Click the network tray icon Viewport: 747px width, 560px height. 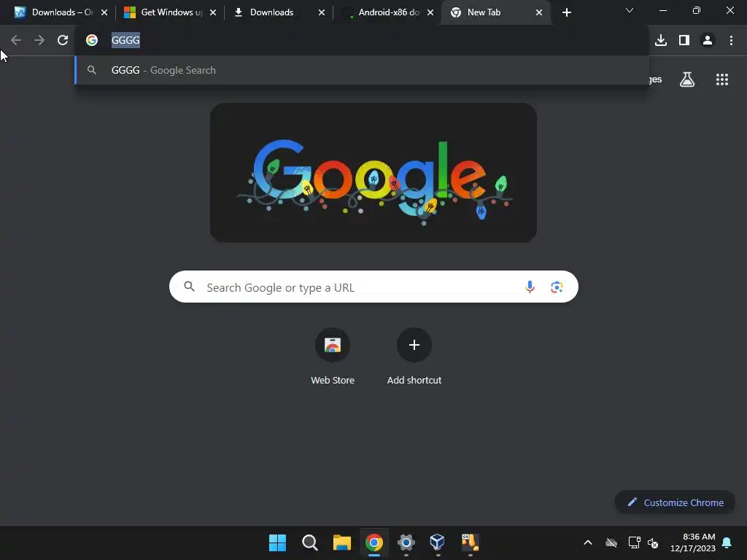(634, 542)
